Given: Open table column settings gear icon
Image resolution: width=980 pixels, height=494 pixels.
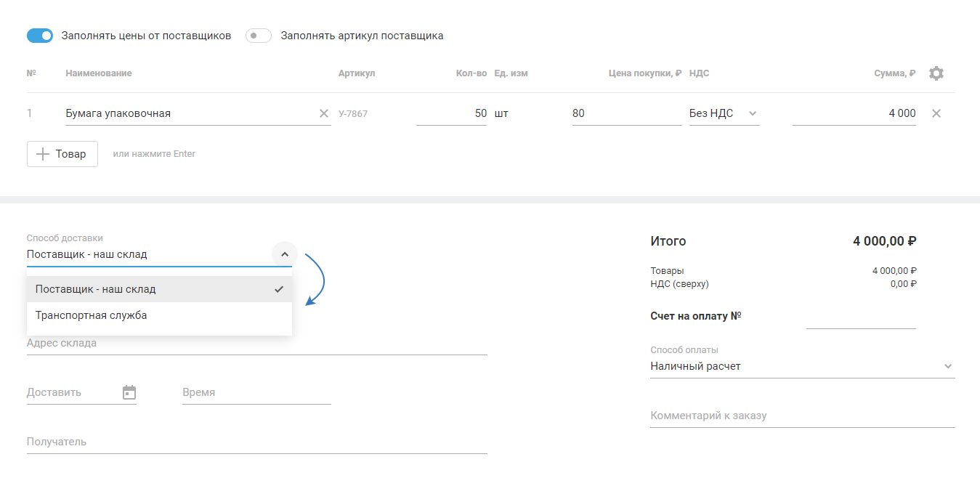Looking at the screenshot, I should 936,73.
